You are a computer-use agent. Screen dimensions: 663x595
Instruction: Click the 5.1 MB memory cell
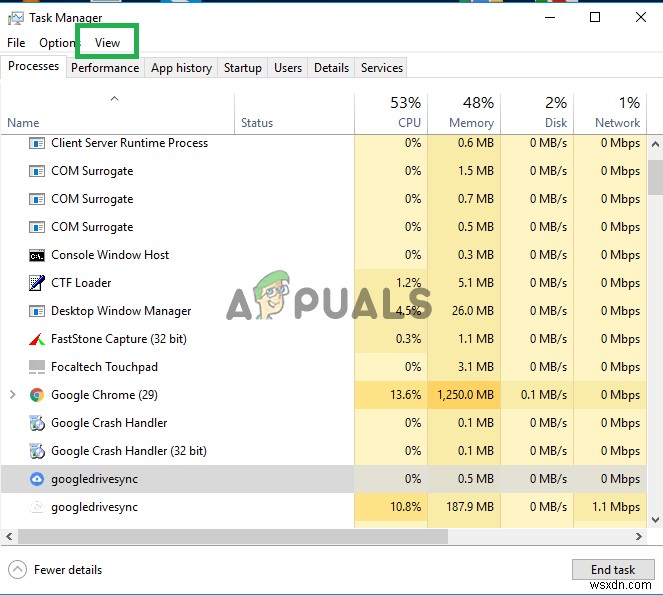click(x=464, y=283)
